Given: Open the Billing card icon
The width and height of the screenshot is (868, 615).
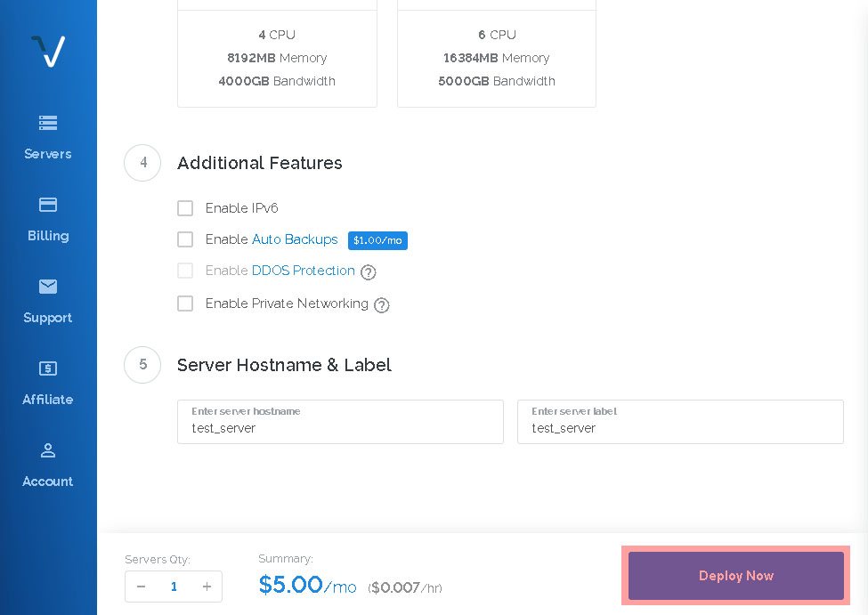Looking at the screenshot, I should [48, 205].
